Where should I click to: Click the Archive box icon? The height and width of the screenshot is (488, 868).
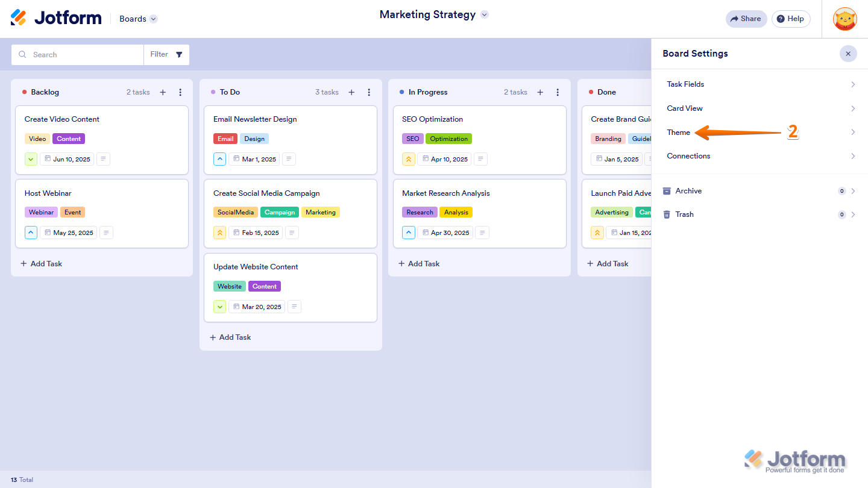[667, 191]
